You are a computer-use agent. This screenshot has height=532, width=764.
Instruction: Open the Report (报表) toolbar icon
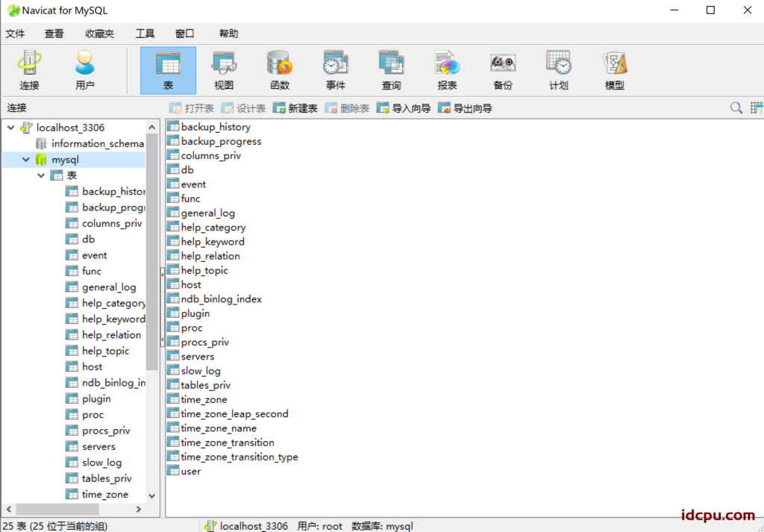pyautogui.click(x=448, y=71)
